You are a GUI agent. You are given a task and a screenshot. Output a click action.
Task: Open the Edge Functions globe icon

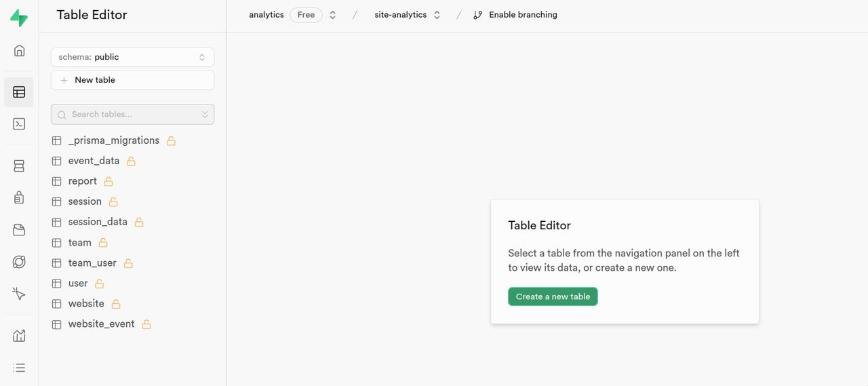(19, 262)
